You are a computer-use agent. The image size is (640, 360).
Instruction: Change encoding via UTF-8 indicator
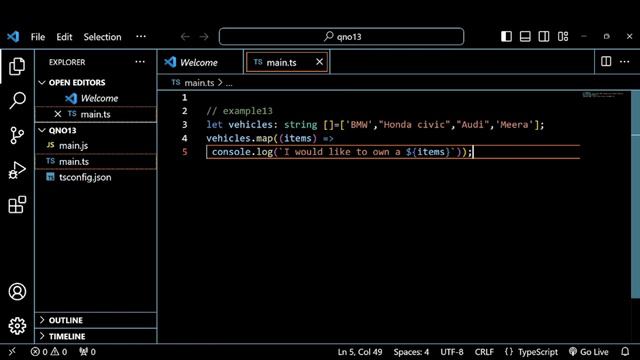point(451,351)
